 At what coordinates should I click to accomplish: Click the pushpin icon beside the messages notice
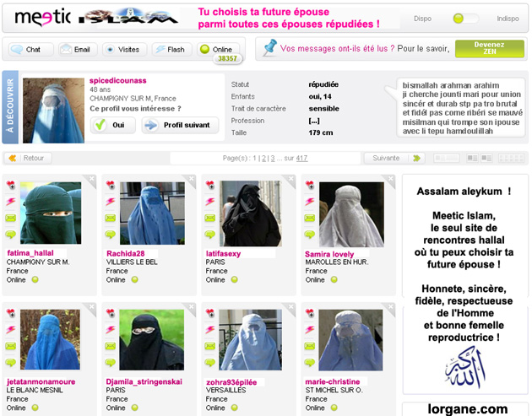tap(269, 48)
